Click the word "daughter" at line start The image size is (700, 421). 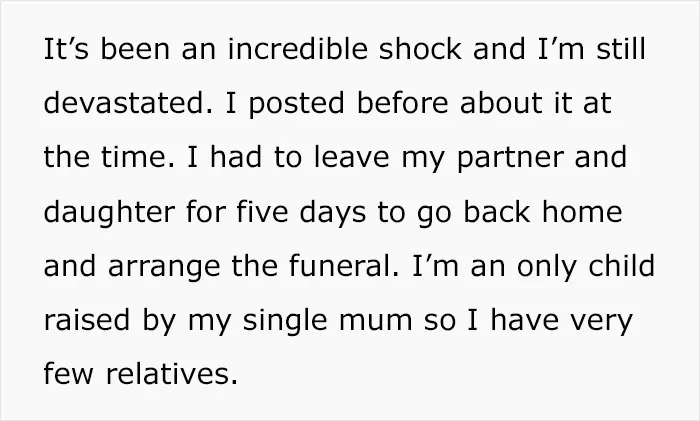click(x=109, y=213)
